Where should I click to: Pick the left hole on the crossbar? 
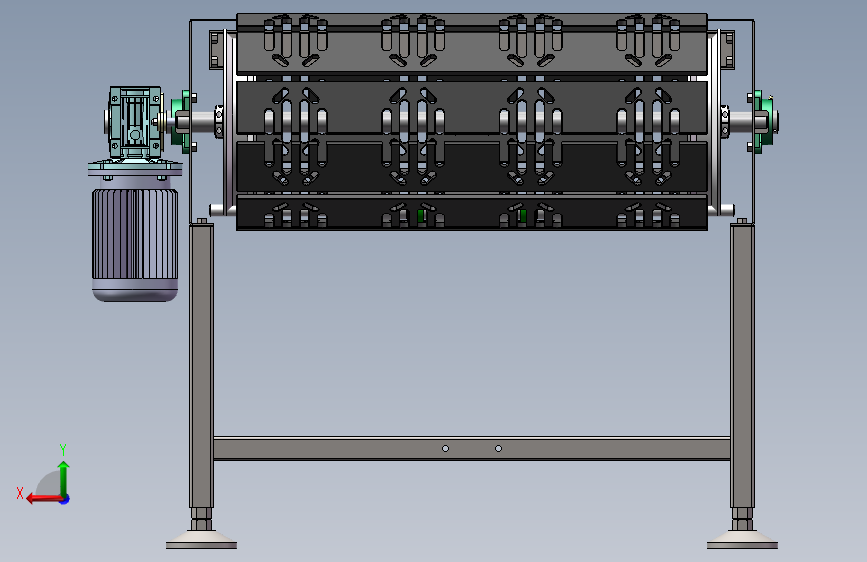[446, 449]
